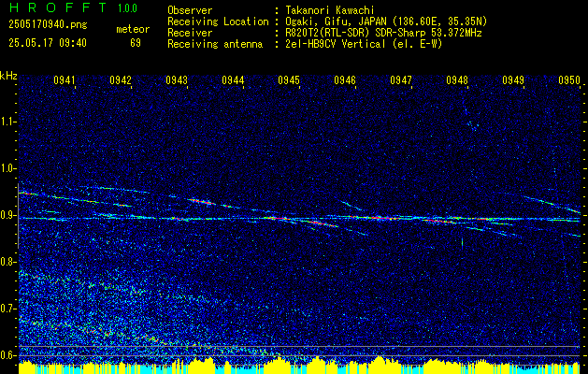The image size is (588, 374).
Task: Click the date stamp 25.05.17 09:40
Action: click(x=48, y=43)
